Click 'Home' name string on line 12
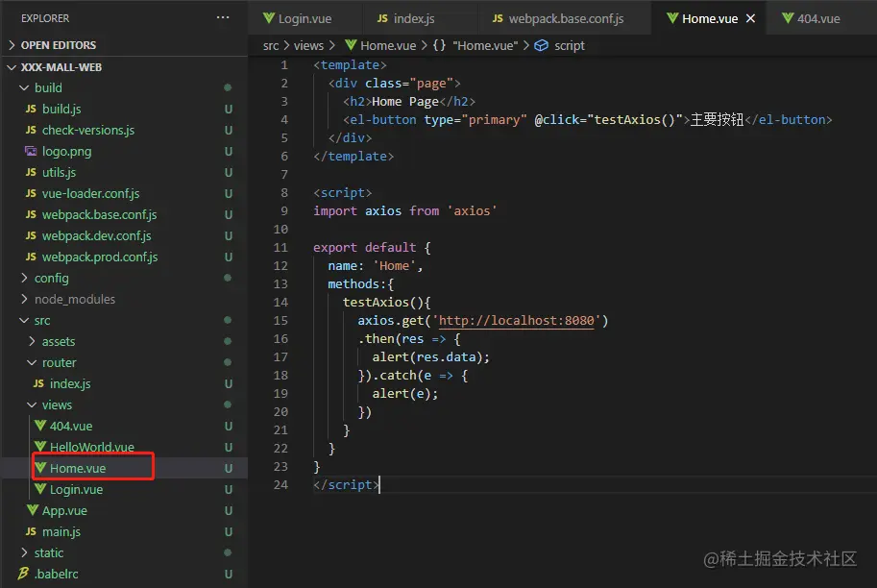 coord(395,265)
